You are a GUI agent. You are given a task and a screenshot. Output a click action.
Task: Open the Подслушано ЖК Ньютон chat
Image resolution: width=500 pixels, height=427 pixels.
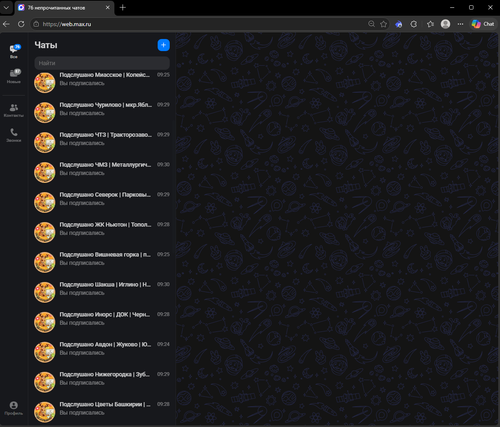[x=102, y=232]
